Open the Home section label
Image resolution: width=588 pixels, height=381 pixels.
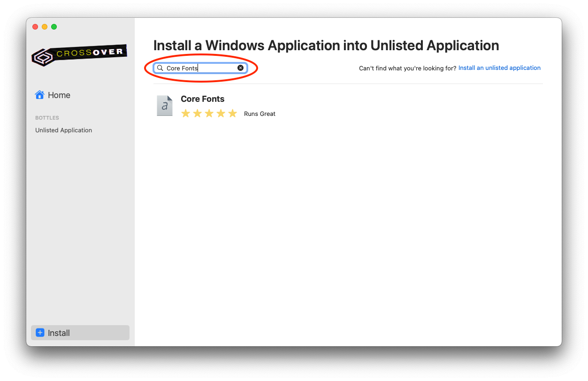tap(59, 95)
